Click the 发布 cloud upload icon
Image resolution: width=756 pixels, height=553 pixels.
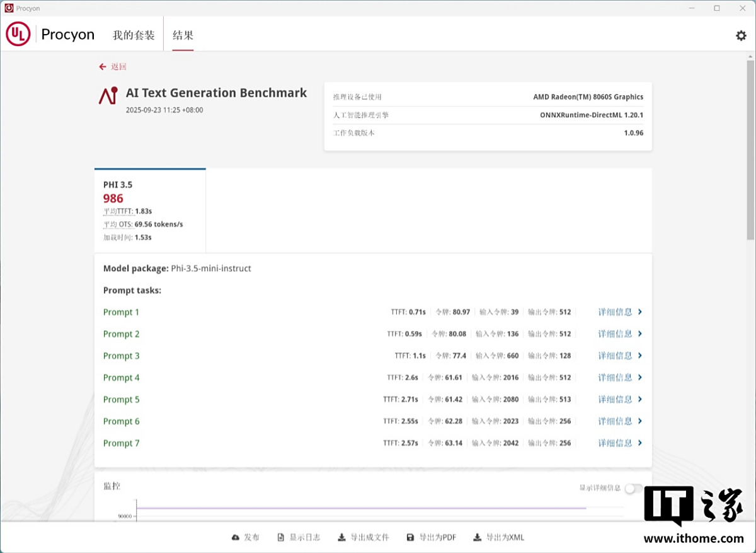[x=236, y=537]
